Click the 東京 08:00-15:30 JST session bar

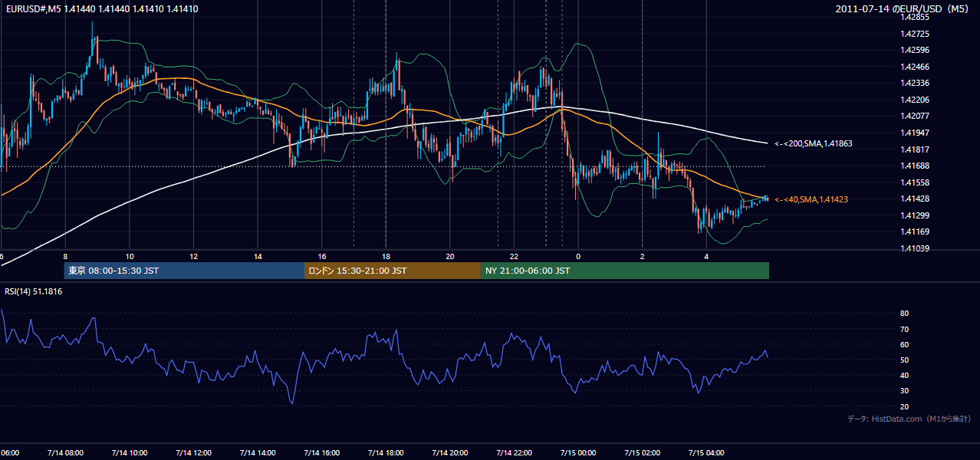tap(184, 271)
